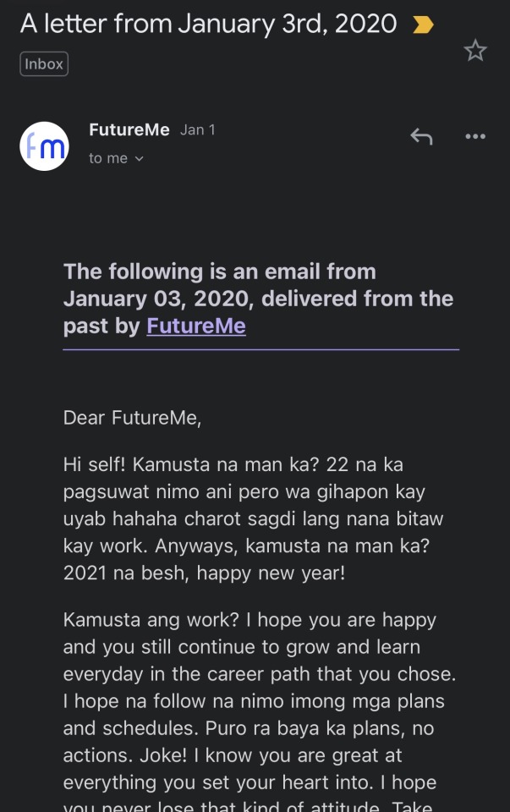The height and width of the screenshot is (812, 510).
Task: Tap the "to me" recipient text
Action: tap(107, 158)
